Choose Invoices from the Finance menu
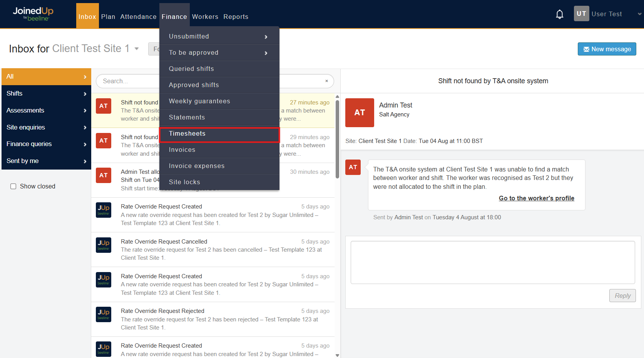644x358 pixels. (219, 150)
